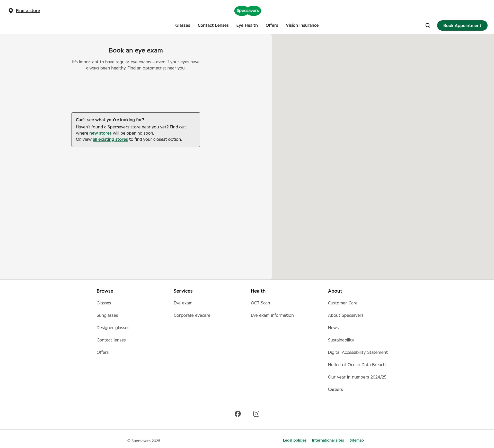Open the Specsavers logo homepage
Screen dimensions: 494x448
click(x=248, y=11)
